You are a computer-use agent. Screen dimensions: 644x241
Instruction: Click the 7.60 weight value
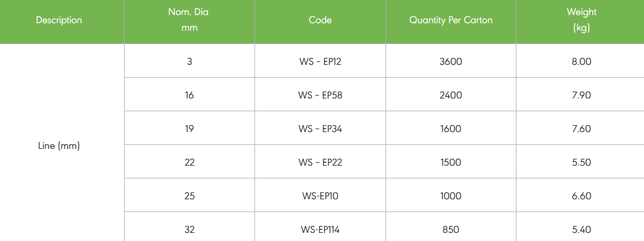pos(581,129)
